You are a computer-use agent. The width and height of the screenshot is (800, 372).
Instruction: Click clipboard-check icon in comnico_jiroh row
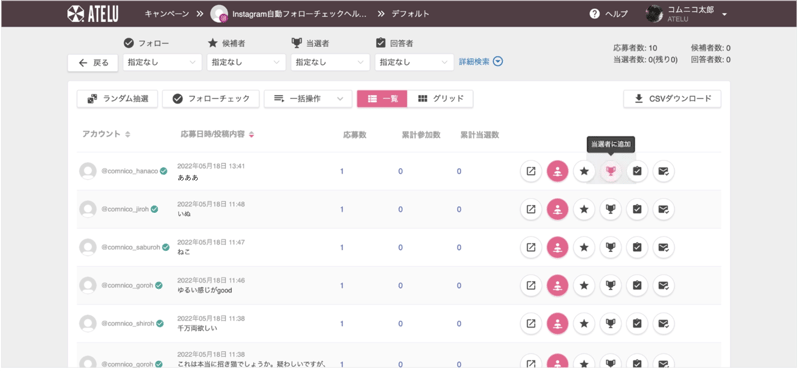click(637, 209)
